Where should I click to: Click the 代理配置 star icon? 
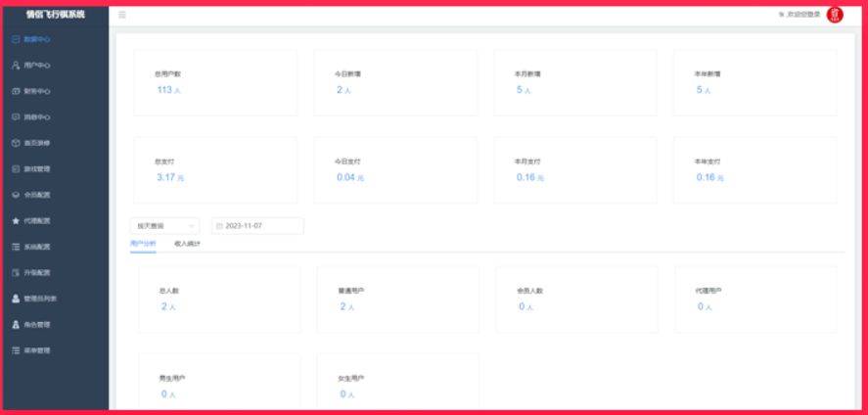(16, 220)
